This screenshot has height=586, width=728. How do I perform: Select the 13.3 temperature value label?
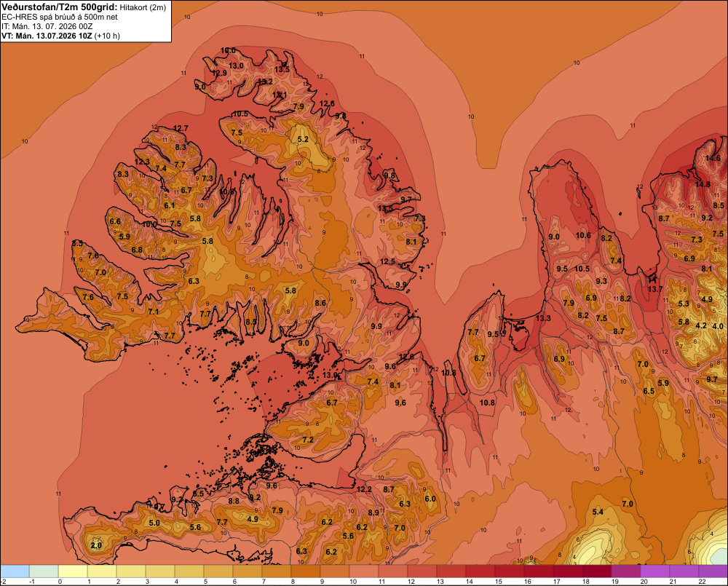(x=543, y=319)
